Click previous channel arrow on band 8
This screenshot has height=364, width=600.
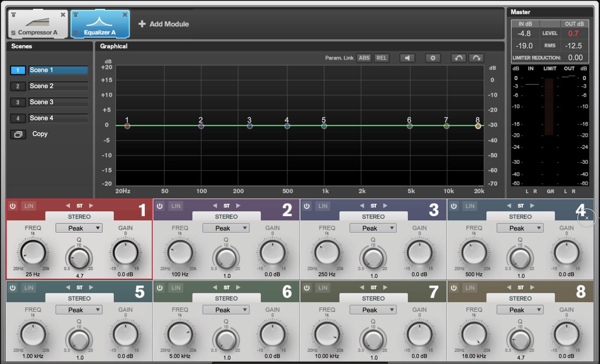tap(509, 287)
